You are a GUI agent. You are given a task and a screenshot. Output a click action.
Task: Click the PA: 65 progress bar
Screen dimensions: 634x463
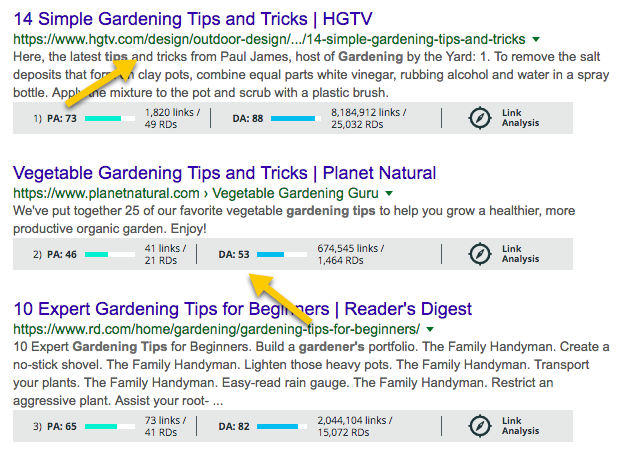pos(110,425)
